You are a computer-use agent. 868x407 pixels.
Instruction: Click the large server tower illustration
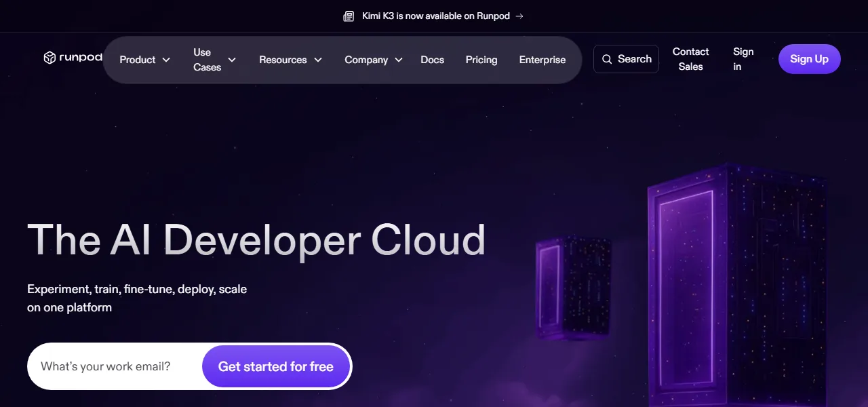(x=738, y=285)
